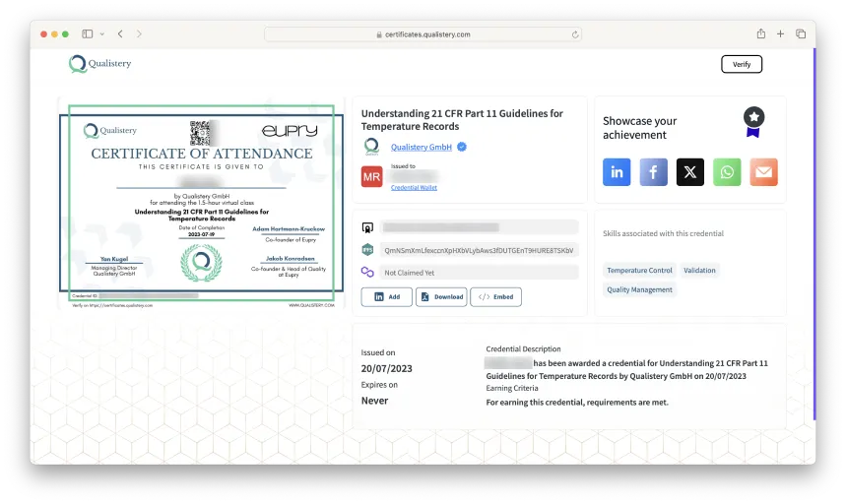Open the Embed code option
This screenshot has width=846, height=504.
point(495,296)
